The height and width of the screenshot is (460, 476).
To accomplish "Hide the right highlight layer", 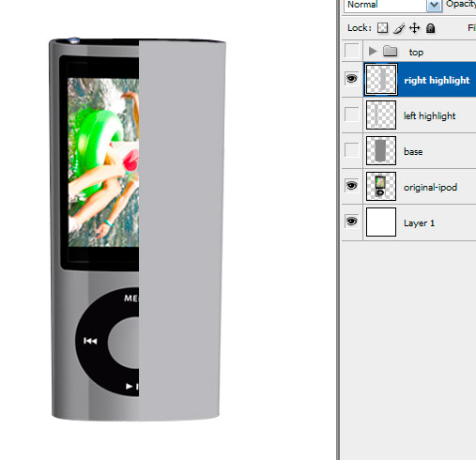I will 352,78.
